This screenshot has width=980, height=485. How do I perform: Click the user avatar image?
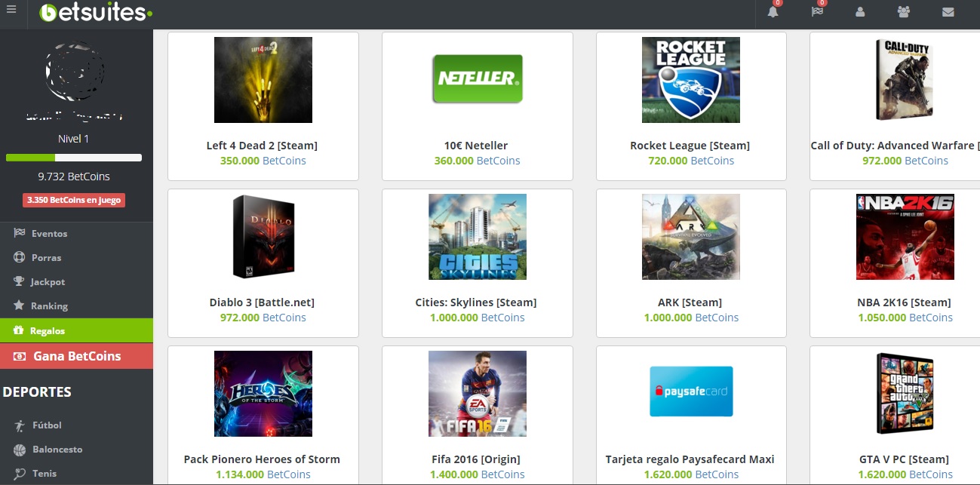coord(74,72)
